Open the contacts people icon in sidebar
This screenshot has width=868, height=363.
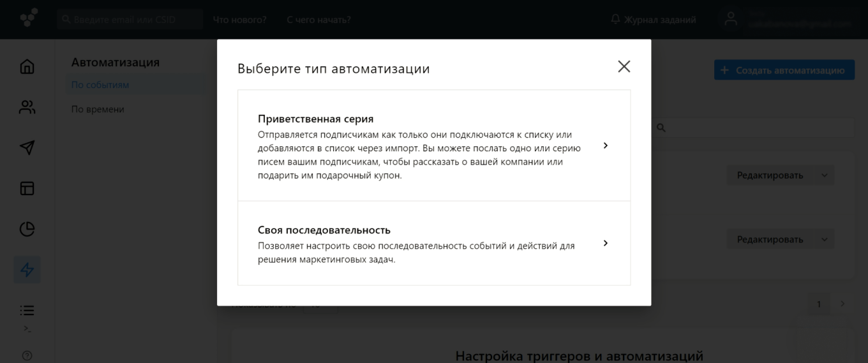point(27,107)
